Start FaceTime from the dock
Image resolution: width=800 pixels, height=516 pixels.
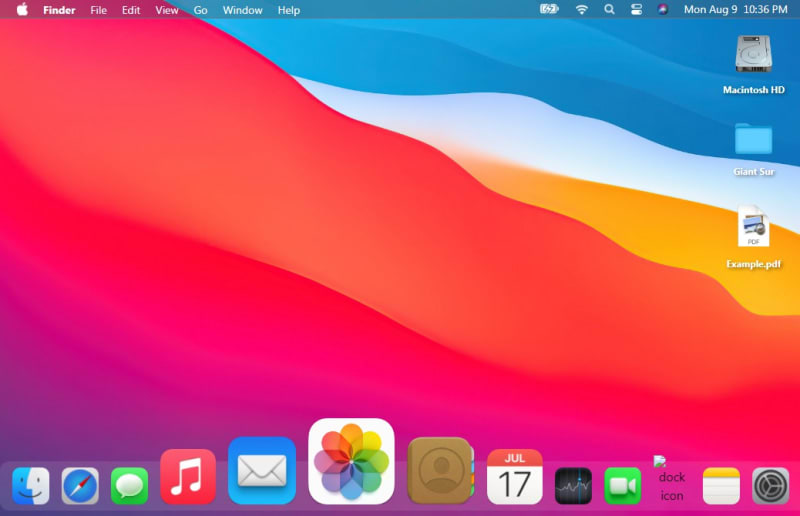[x=622, y=486]
